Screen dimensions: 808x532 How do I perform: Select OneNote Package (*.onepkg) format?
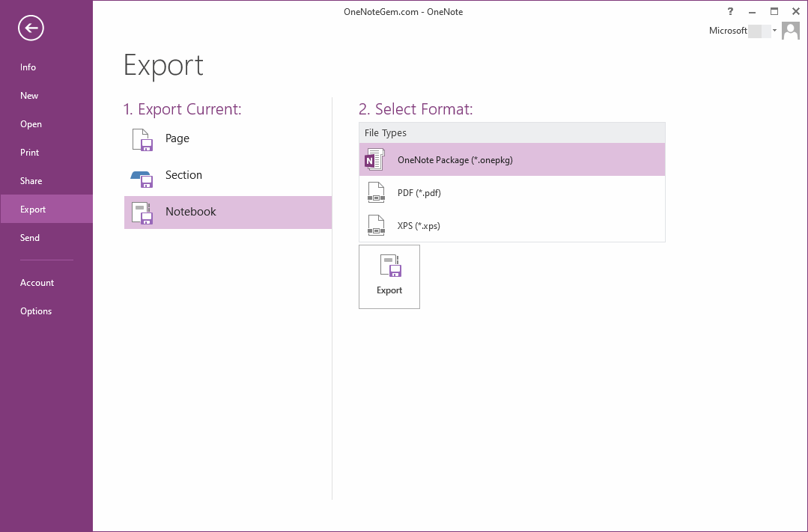point(511,159)
